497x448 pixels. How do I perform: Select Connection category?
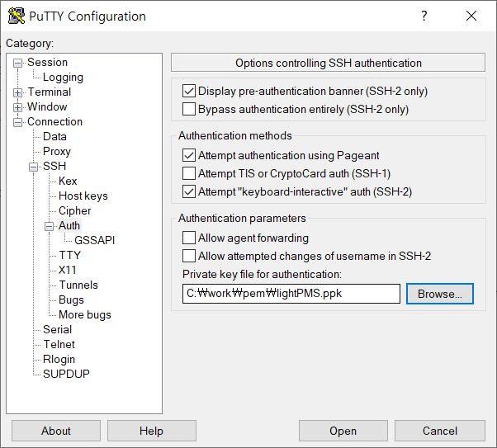54,121
